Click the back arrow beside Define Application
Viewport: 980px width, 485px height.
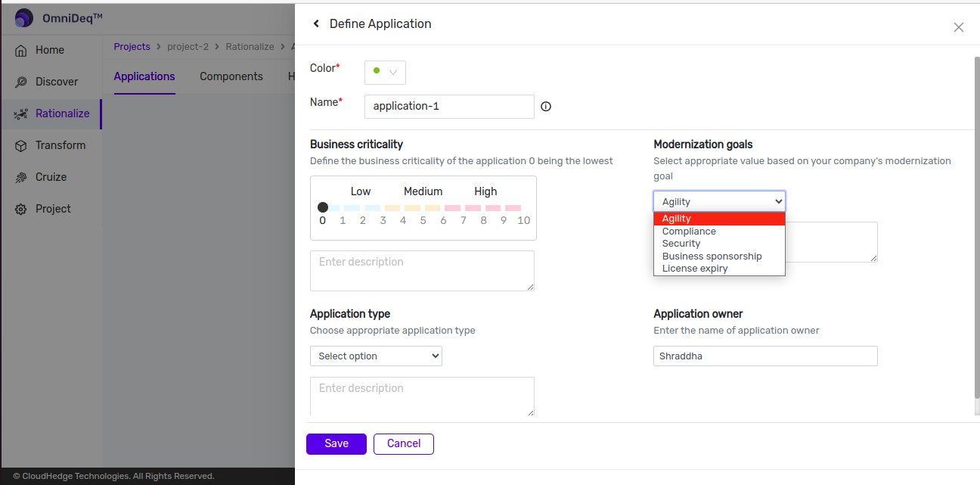pyautogui.click(x=316, y=24)
